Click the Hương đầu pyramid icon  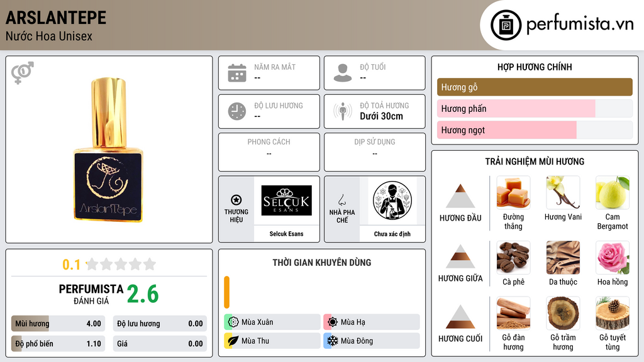click(460, 196)
